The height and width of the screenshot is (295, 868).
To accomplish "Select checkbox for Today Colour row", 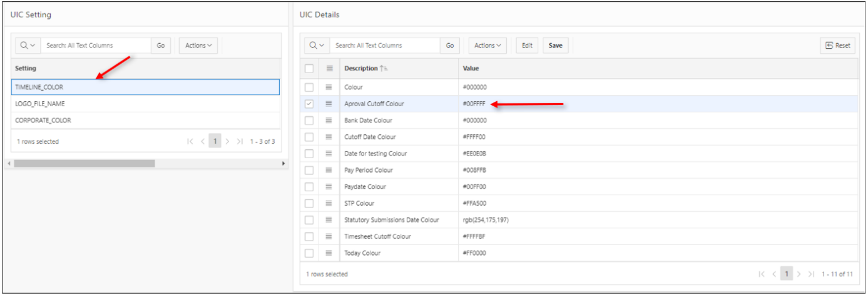I will [309, 254].
